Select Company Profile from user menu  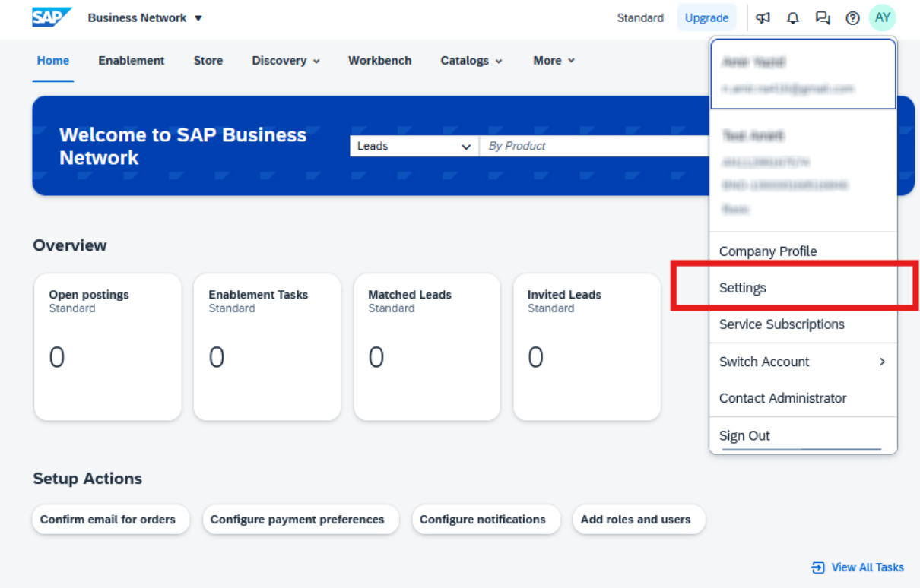(x=803, y=251)
